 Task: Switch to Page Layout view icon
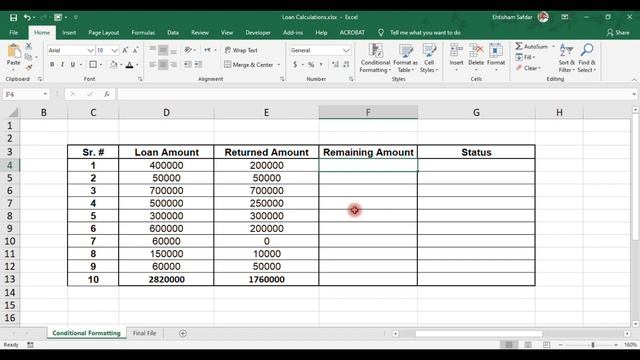tap(528, 345)
